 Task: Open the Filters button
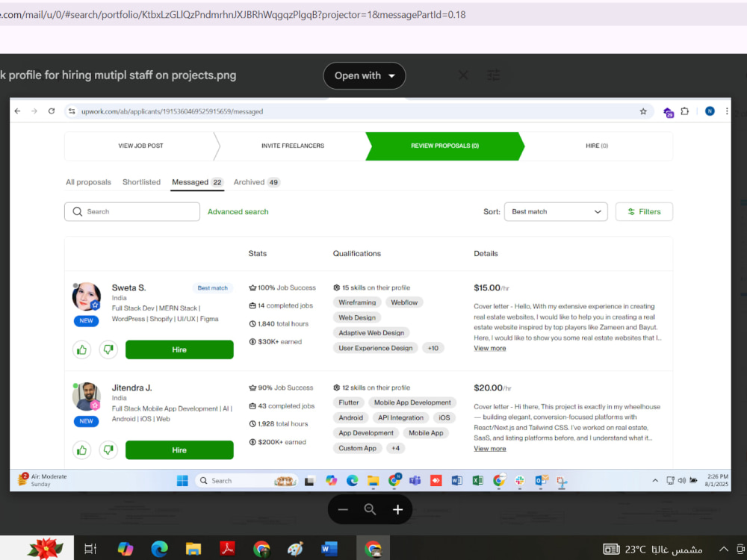click(x=644, y=211)
